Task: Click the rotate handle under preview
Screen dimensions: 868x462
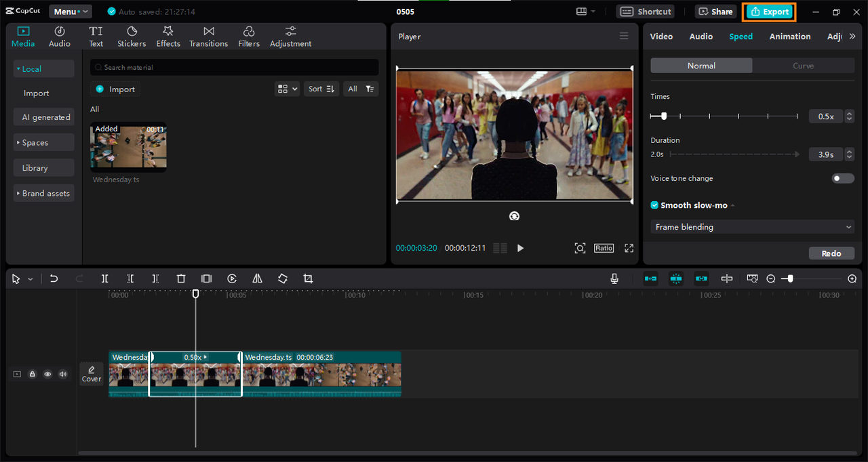Action: click(x=515, y=215)
